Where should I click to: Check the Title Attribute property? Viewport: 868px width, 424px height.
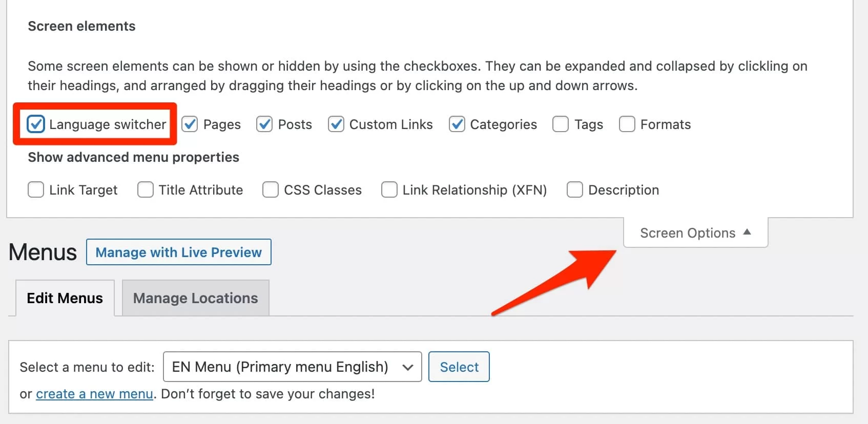[x=145, y=189]
